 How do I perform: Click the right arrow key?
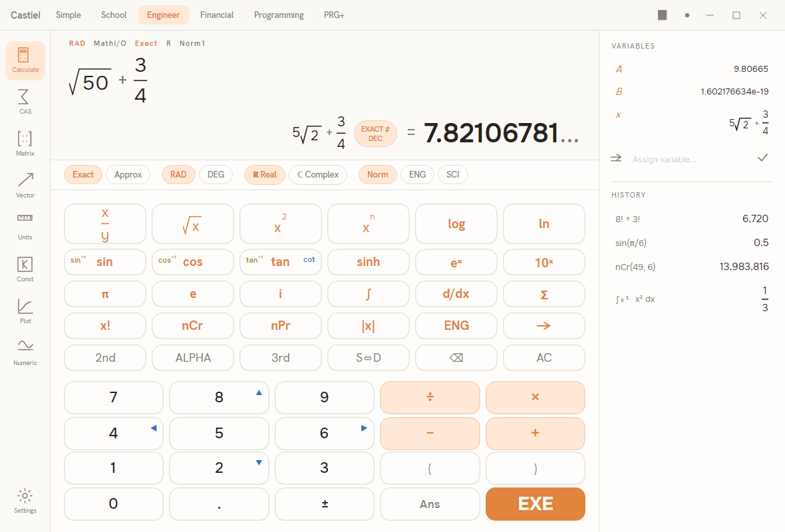[544, 326]
